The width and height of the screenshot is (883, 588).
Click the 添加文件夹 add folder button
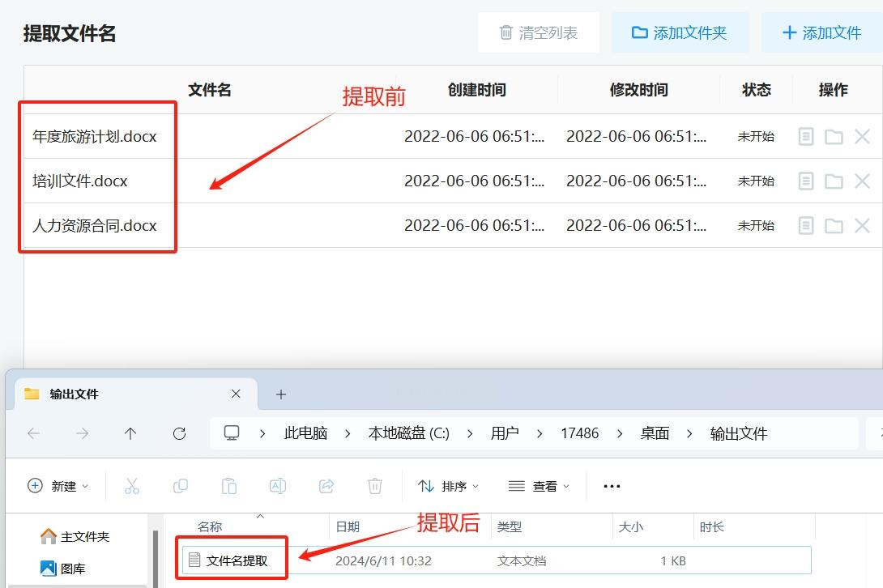[680, 32]
